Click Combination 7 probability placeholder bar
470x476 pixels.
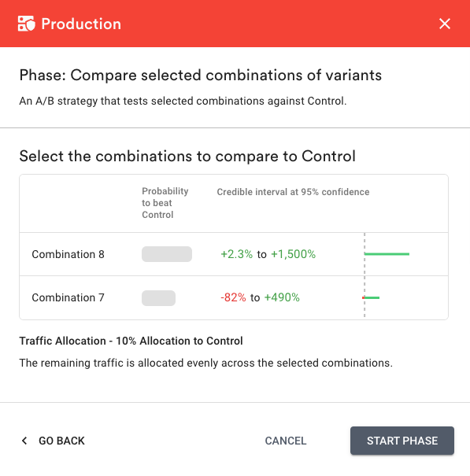pyautogui.click(x=158, y=298)
